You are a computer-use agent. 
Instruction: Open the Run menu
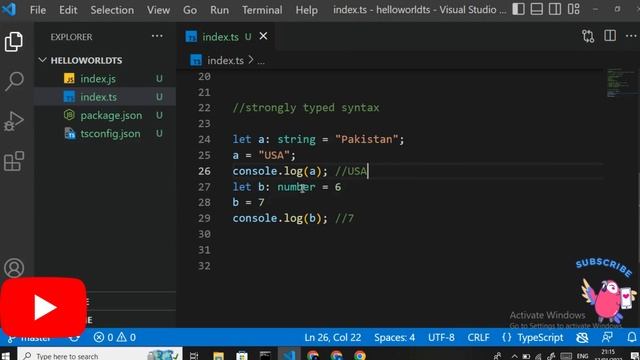coord(219,10)
